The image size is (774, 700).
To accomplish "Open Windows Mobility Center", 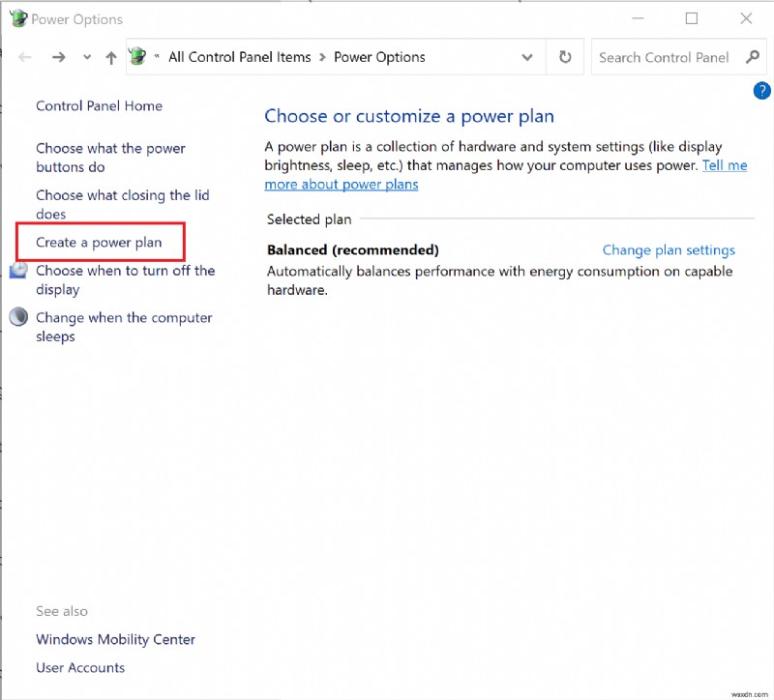I will (x=114, y=639).
